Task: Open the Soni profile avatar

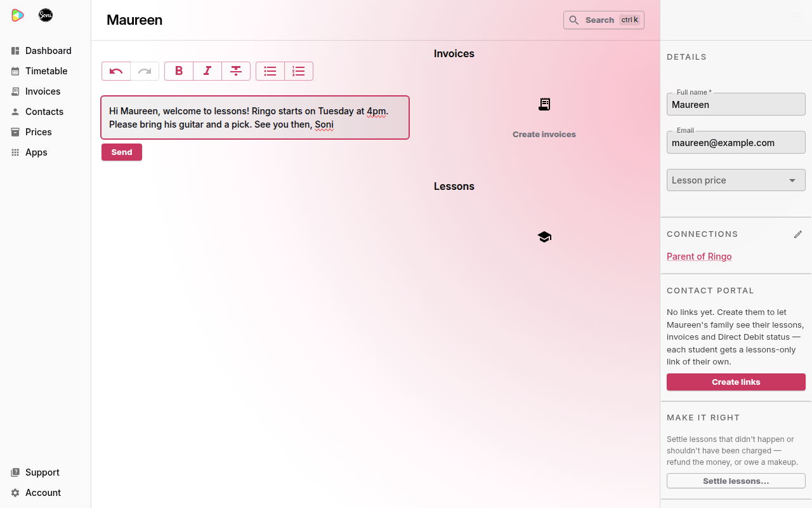Action: [x=46, y=15]
